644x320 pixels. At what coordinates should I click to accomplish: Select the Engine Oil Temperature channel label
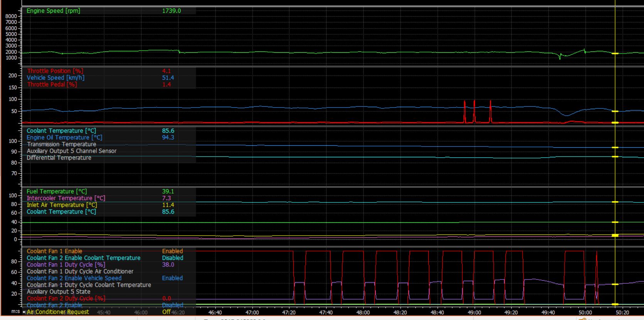pyautogui.click(x=64, y=138)
